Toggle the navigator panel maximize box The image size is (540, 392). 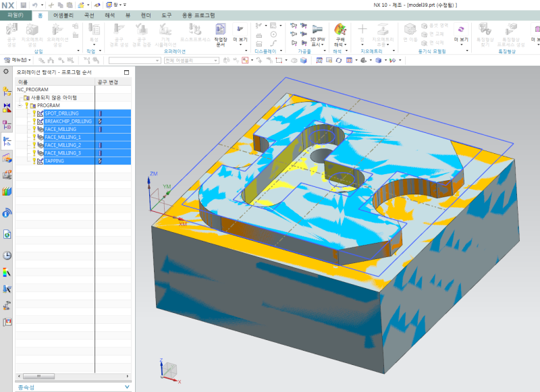[x=126, y=72]
